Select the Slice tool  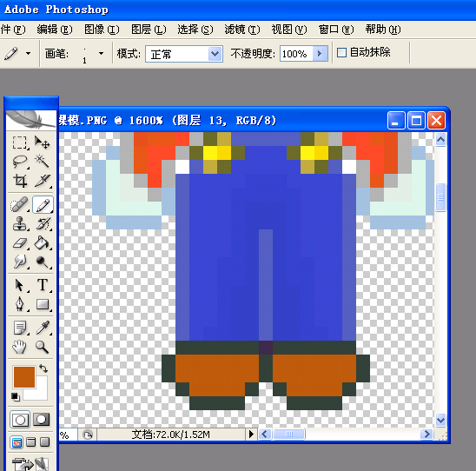point(43,181)
